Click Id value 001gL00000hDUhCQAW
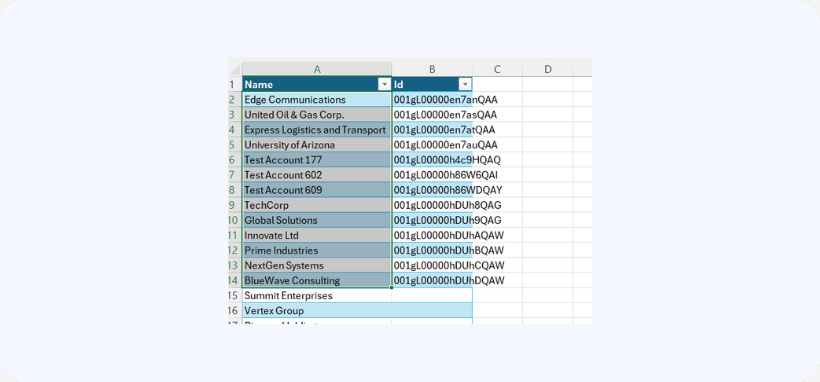Screen dimensions: 820x382 (x=449, y=265)
